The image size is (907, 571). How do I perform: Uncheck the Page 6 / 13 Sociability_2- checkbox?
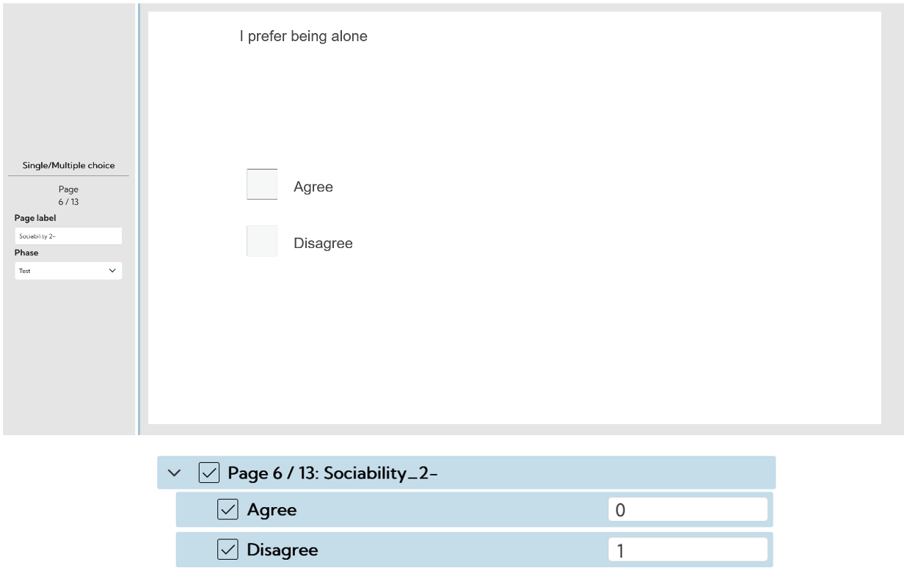(209, 473)
